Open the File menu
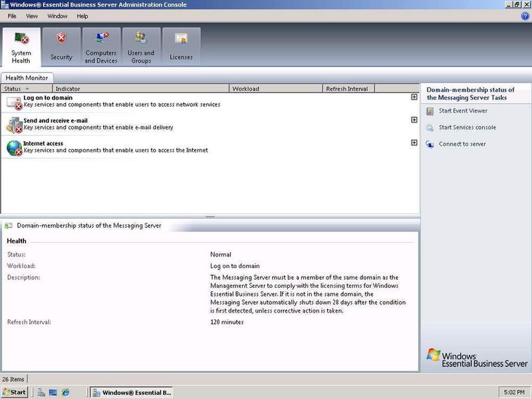Screen dimensions: 532x399 pyautogui.click(x=12, y=16)
